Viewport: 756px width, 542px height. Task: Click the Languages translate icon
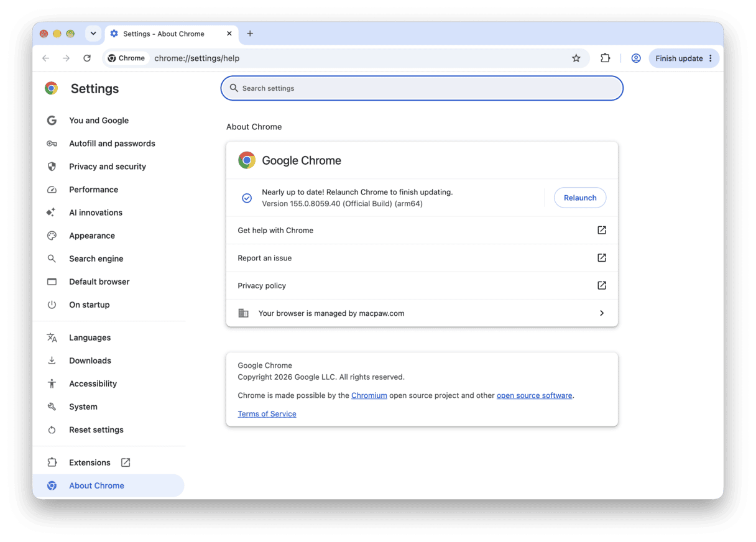pos(52,338)
